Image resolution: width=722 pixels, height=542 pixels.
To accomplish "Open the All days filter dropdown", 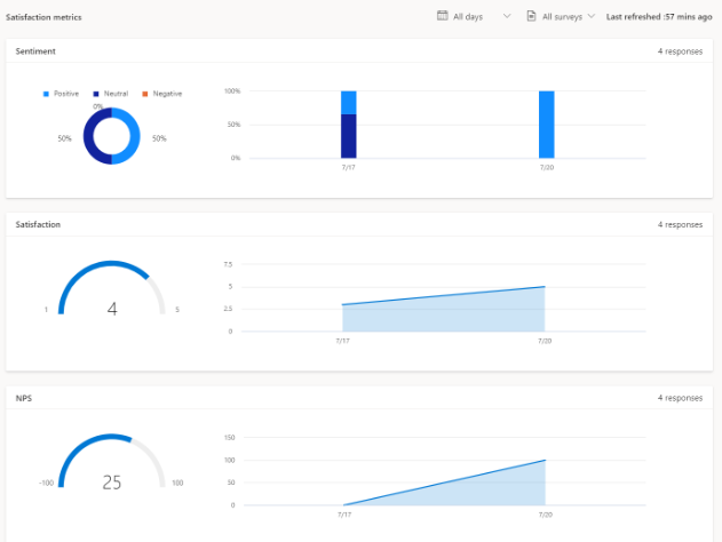I will click(x=468, y=17).
